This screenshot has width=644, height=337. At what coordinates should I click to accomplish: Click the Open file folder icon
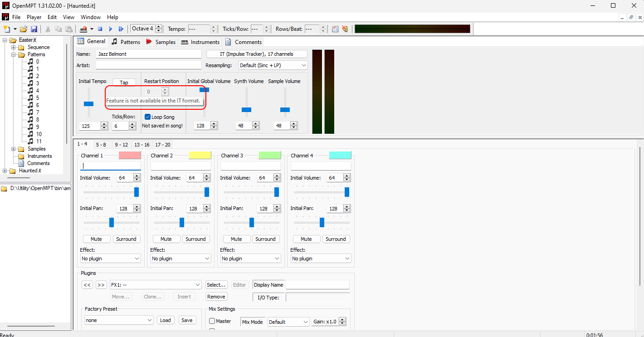24,29
